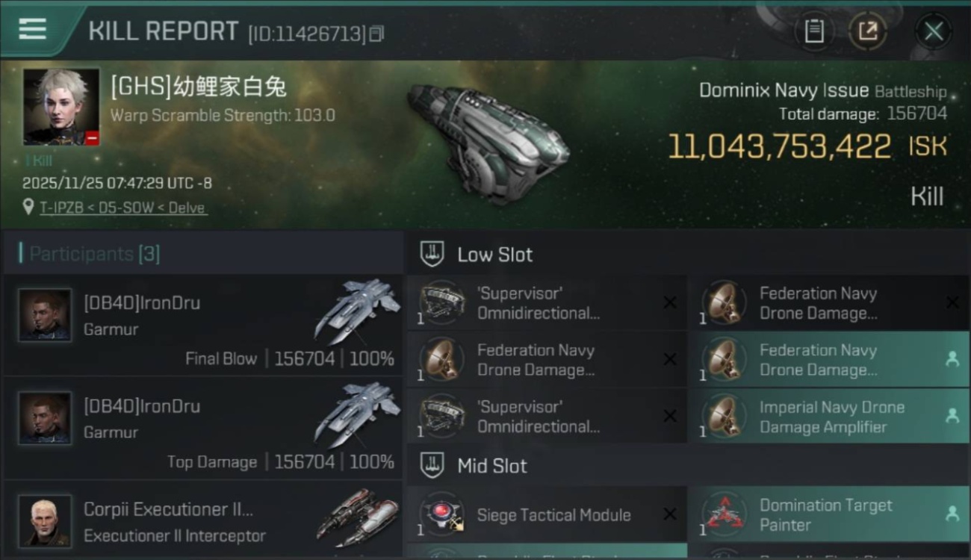Select the Domination Target Painter icon
The image size is (971, 560).
coord(725,515)
